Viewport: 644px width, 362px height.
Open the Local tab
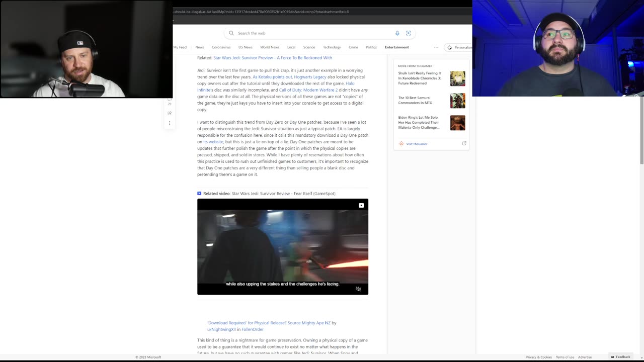291,47
